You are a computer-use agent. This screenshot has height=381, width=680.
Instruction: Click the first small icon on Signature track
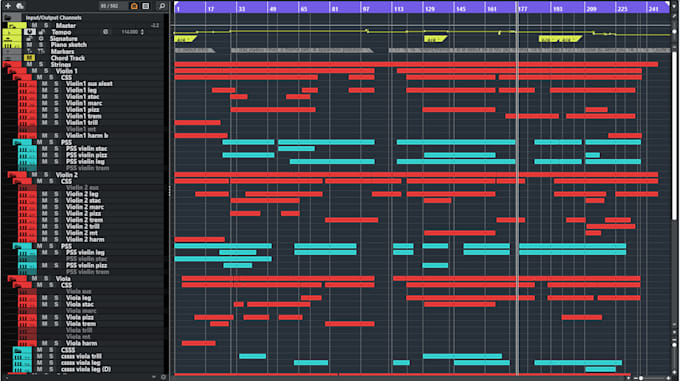(29, 39)
